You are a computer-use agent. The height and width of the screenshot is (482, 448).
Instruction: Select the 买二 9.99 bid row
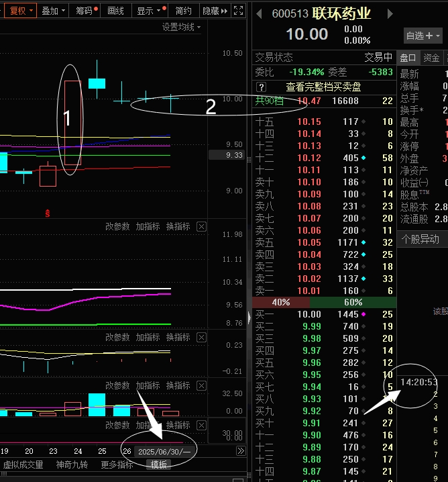click(x=324, y=326)
